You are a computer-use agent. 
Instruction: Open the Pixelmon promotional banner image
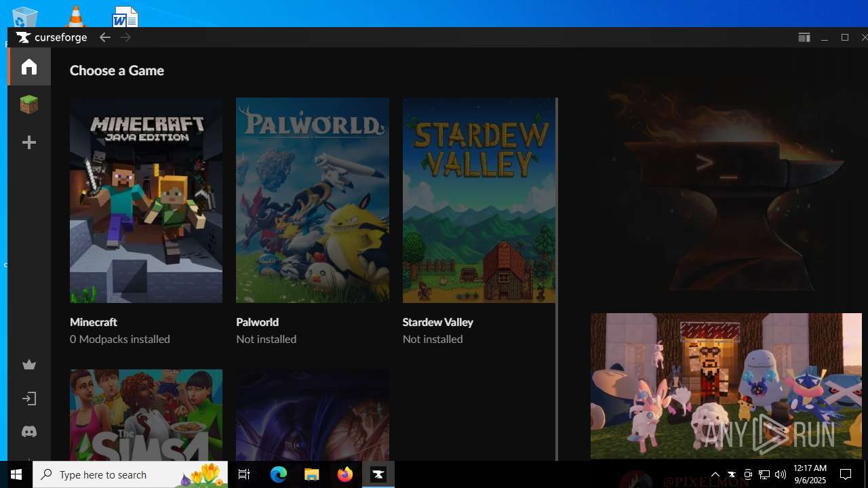tap(726, 386)
